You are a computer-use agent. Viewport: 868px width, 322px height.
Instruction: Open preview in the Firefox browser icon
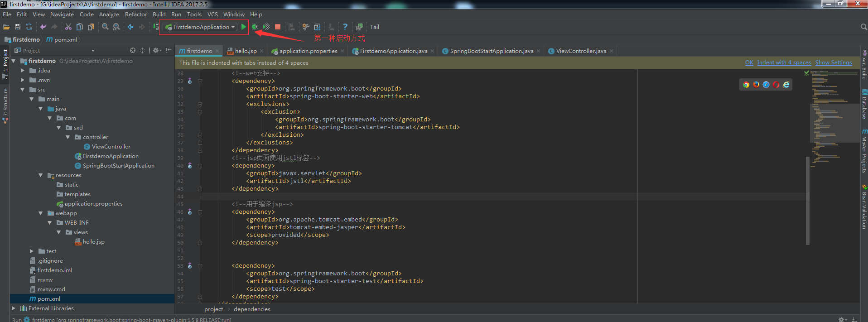(x=756, y=85)
